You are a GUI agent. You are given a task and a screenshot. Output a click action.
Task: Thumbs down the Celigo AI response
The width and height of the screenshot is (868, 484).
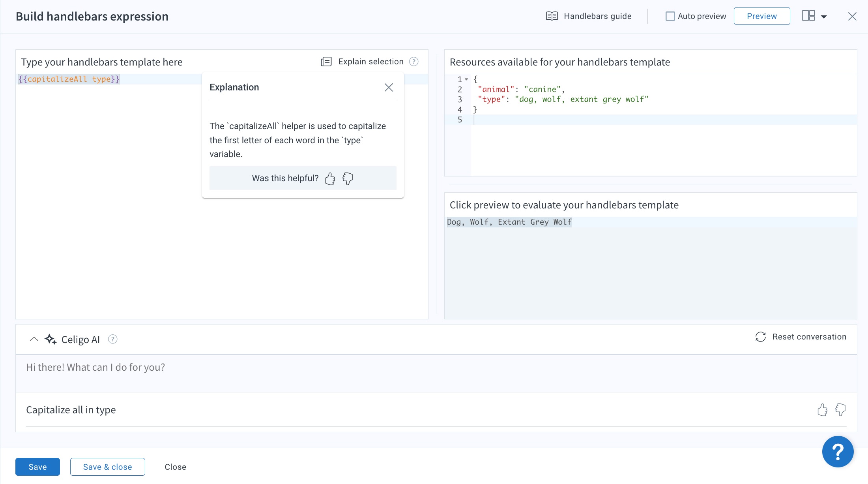click(x=840, y=410)
